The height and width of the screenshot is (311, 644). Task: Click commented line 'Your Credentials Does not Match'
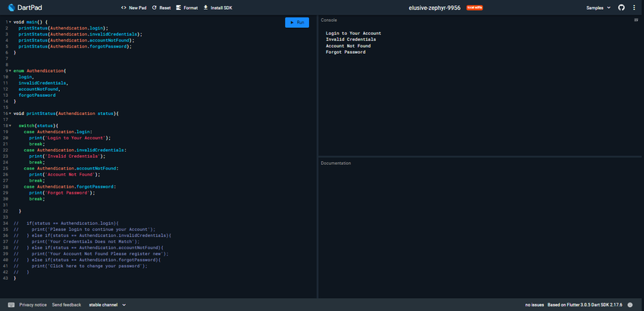tap(77, 241)
